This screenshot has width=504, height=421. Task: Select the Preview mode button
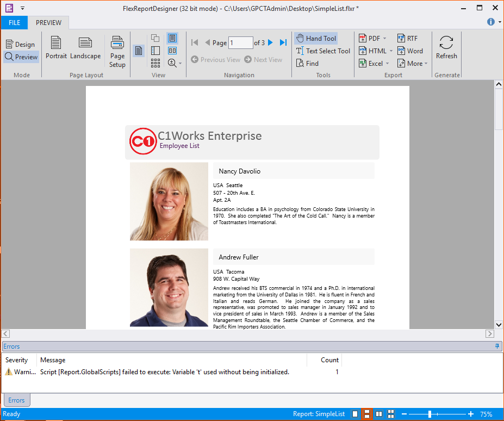coord(22,57)
